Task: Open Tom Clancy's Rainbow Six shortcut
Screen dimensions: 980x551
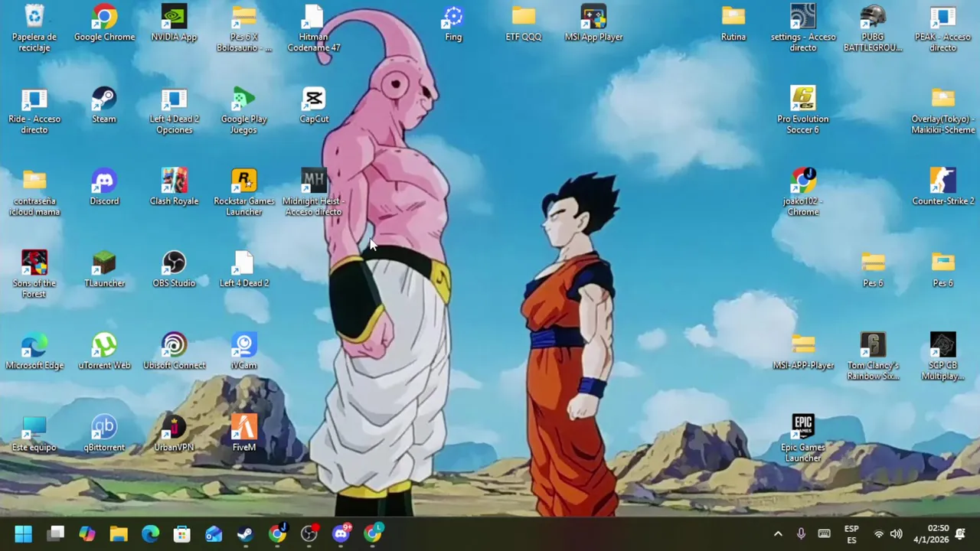Action: (873, 357)
